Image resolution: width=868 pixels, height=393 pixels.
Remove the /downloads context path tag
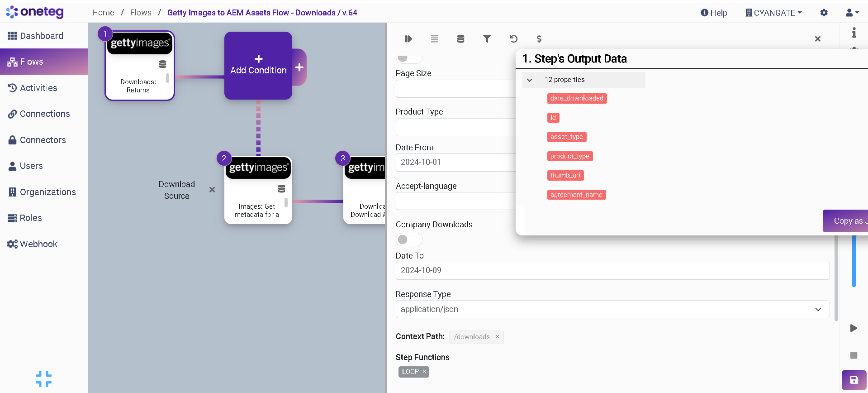[497, 337]
